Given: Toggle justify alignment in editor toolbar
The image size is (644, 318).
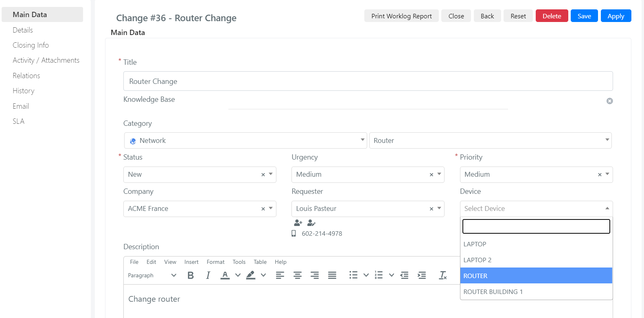Looking at the screenshot, I should pos(332,275).
